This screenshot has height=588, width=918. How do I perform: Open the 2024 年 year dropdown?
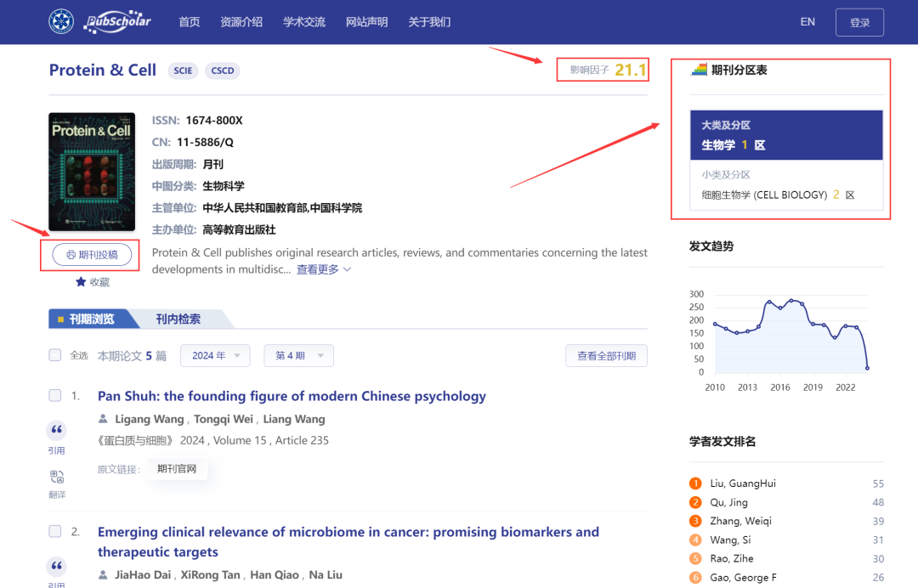[x=215, y=356]
